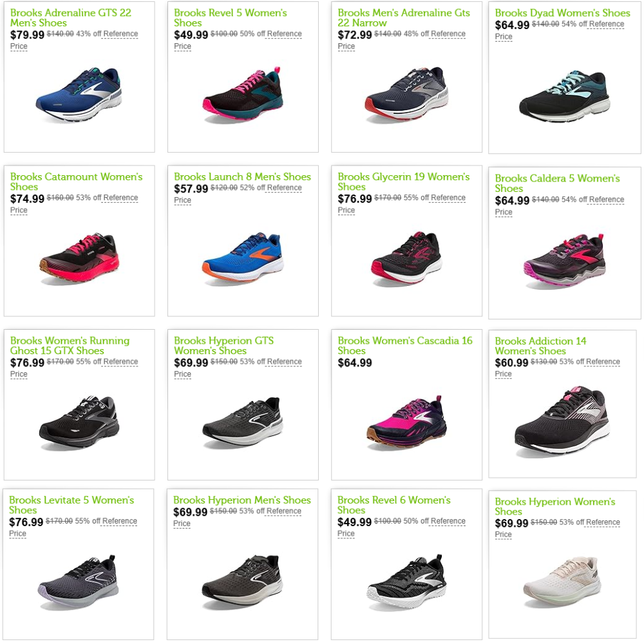
Task: Click the red Catamount shoe image
Action: pos(80,259)
